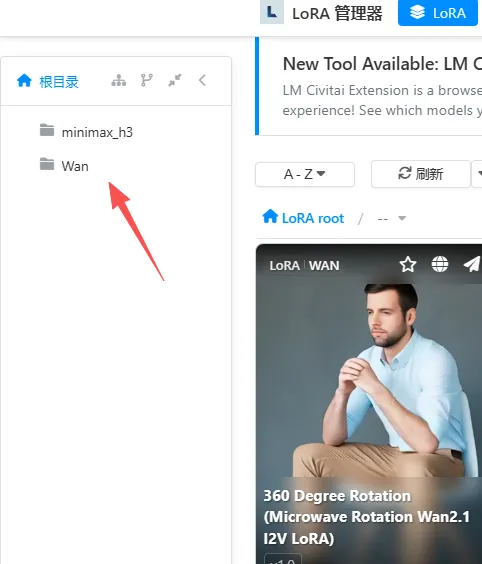Viewport: 482px width, 564px height.
Task: Click the New Tool Available banner title
Action: pos(382,64)
